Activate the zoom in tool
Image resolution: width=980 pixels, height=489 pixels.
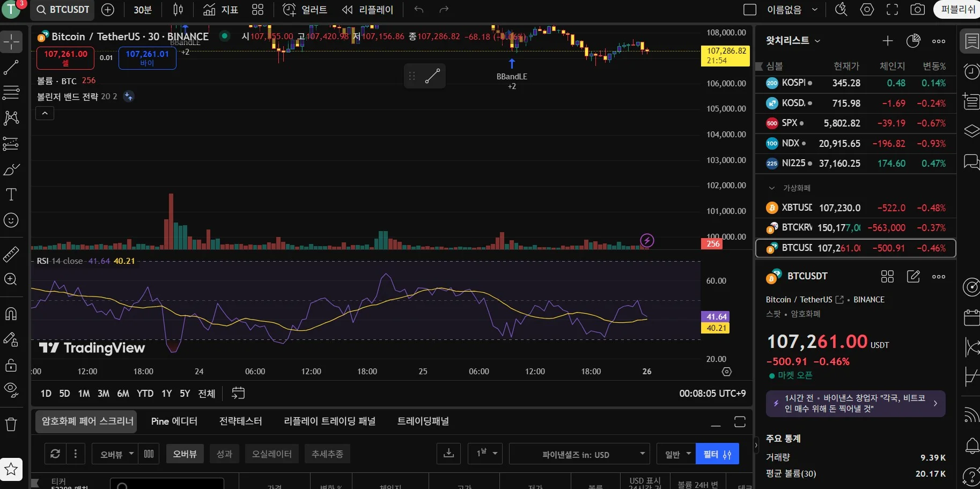coord(11,279)
